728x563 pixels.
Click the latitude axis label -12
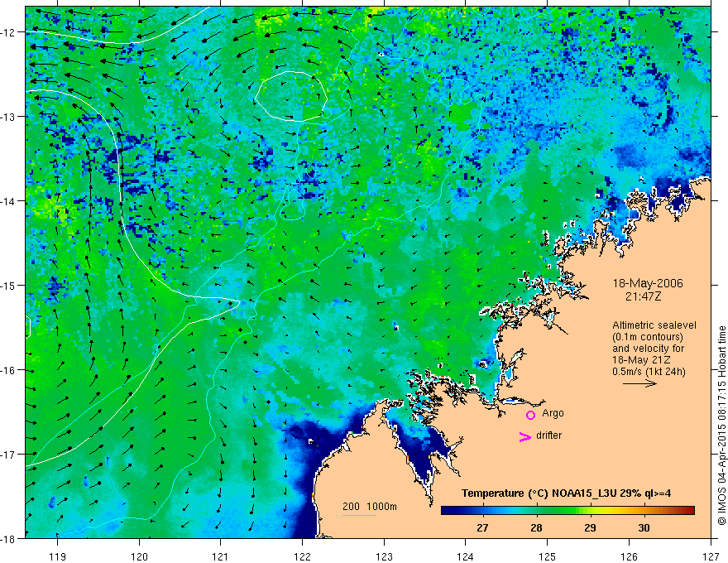pyautogui.click(x=8, y=32)
